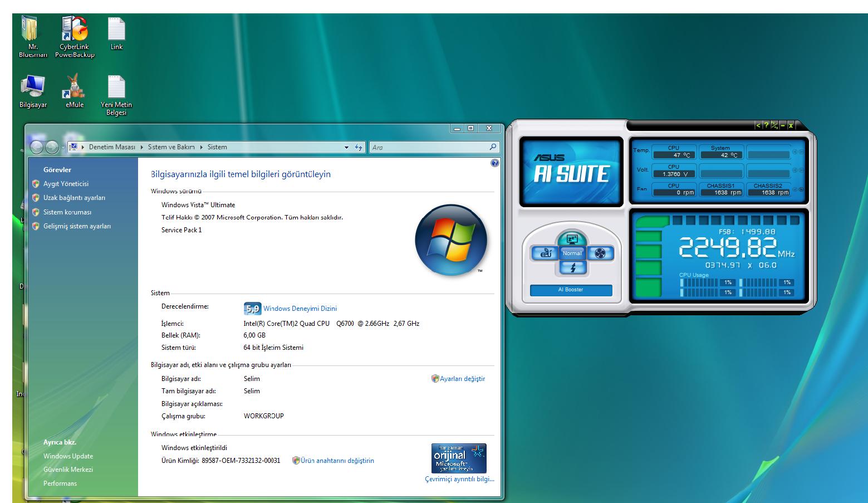Go forward in the Sistem window
868x503 pixels.
(x=52, y=147)
